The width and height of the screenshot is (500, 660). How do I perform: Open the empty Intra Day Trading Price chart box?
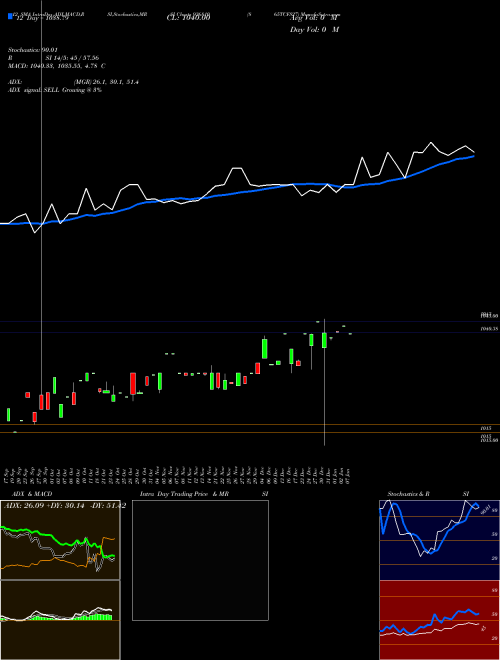pos(200,560)
